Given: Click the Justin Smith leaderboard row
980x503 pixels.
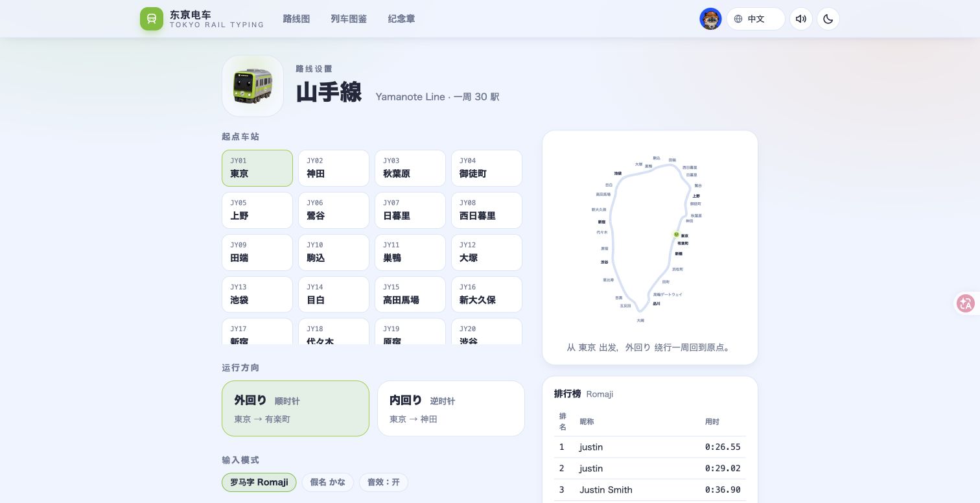Looking at the screenshot, I should (x=650, y=490).
